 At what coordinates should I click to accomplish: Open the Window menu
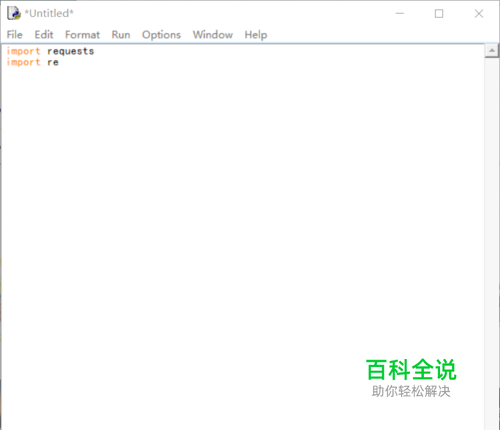point(213,35)
